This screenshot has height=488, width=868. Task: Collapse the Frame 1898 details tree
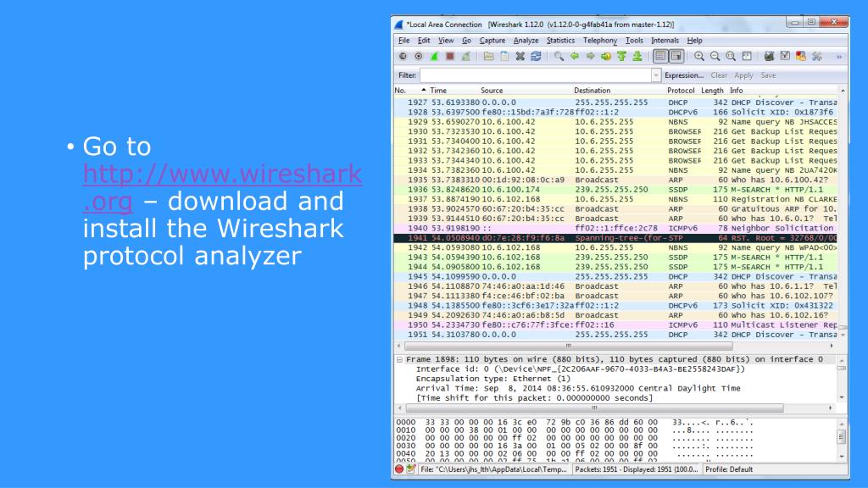[399, 359]
